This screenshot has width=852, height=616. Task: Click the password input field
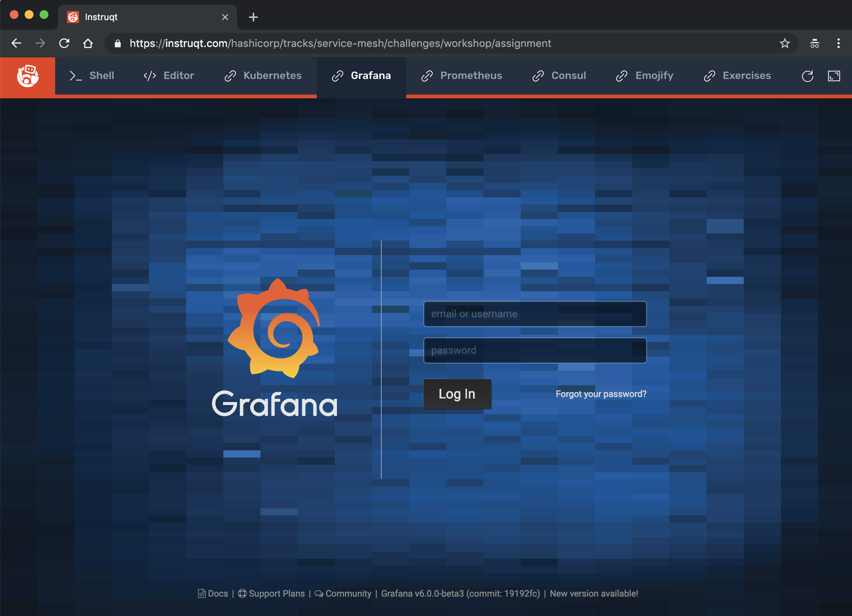pos(534,350)
